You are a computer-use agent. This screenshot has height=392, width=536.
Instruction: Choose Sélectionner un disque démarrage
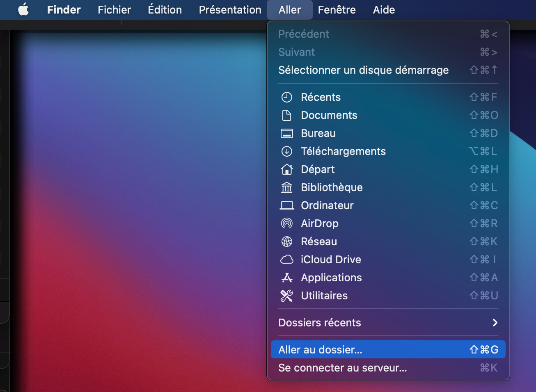(x=388, y=70)
